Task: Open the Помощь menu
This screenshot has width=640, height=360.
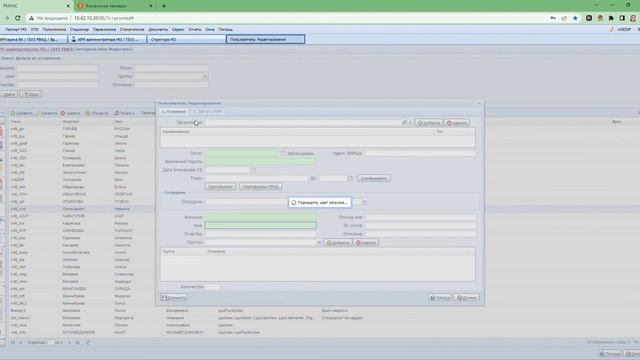Action: tap(225, 29)
